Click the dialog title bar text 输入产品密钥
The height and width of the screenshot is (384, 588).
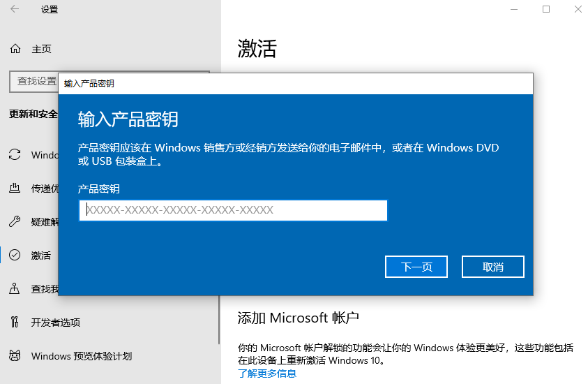tap(89, 83)
